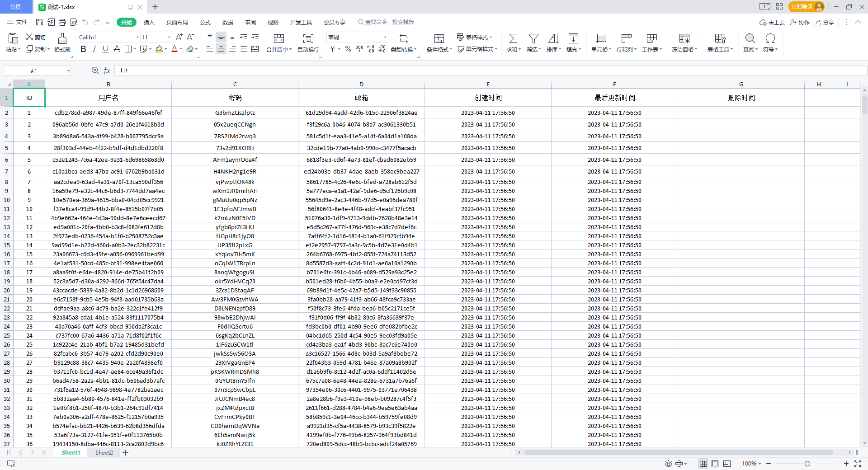
Task: Click the percent style icon
Action: pyautogui.click(x=348, y=49)
